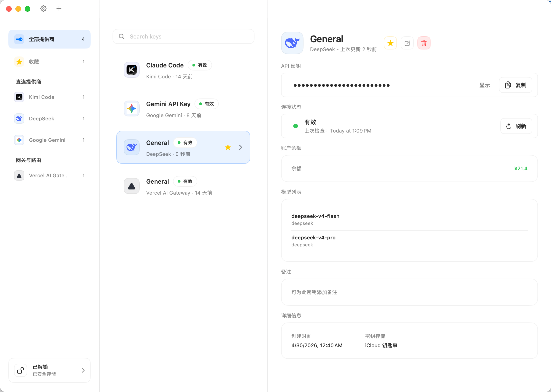Click 有效 badge on Gemini API Key row

pyautogui.click(x=206, y=104)
